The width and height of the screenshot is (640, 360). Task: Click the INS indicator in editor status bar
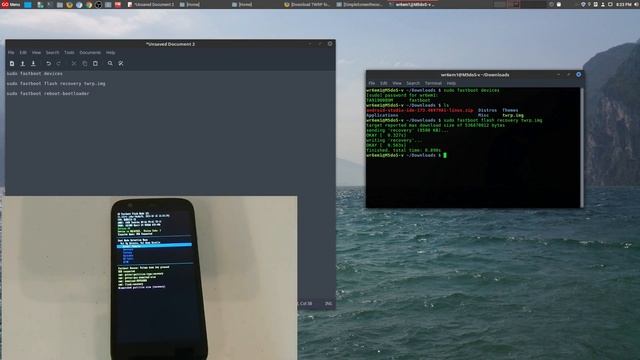[x=329, y=304]
